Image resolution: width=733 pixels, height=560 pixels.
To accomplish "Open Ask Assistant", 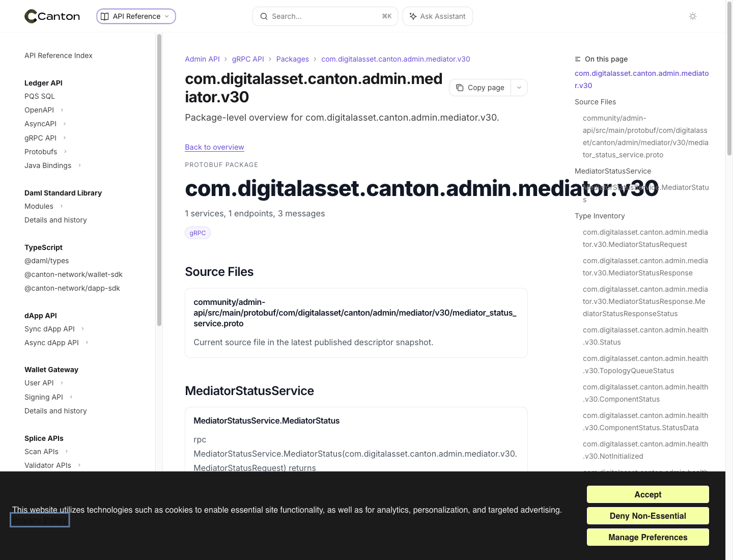I will point(438,16).
